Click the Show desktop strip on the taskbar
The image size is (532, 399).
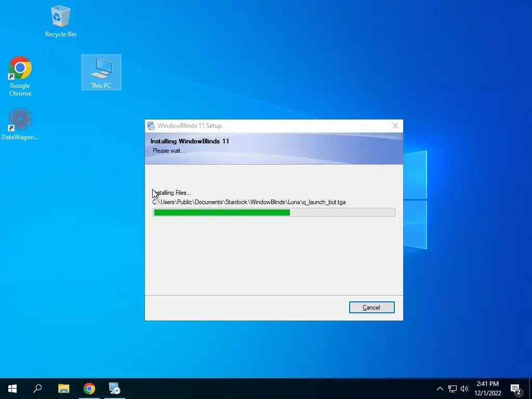(x=530, y=389)
